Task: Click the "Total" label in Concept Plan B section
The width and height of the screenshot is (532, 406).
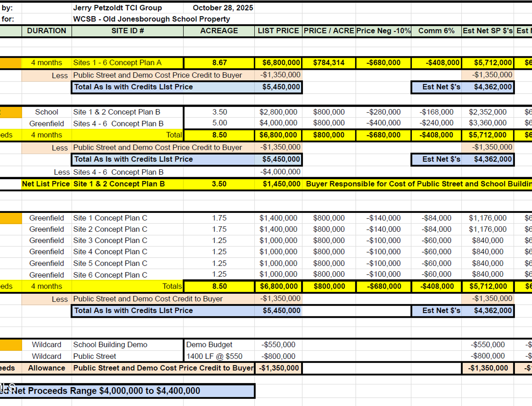Action: (x=174, y=135)
